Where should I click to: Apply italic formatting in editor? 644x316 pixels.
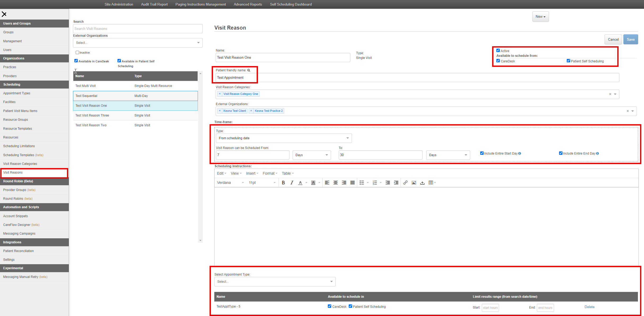click(x=292, y=183)
